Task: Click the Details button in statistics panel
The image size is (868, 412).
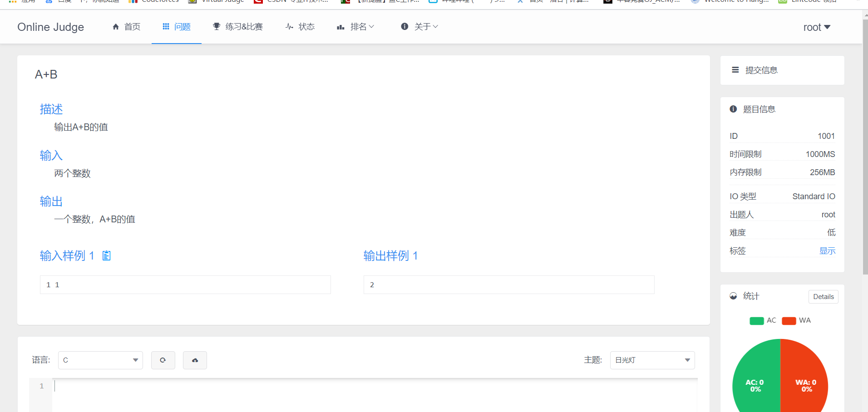Action: (824, 296)
